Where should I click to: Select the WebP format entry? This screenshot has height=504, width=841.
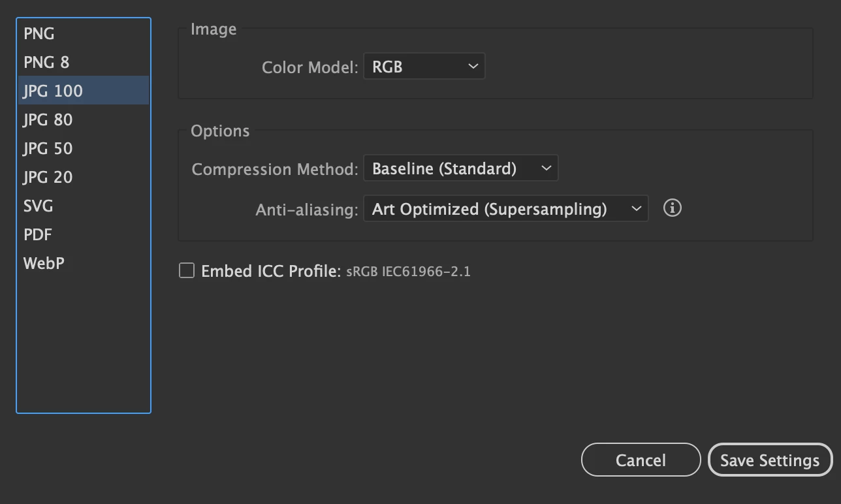coord(44,264)
